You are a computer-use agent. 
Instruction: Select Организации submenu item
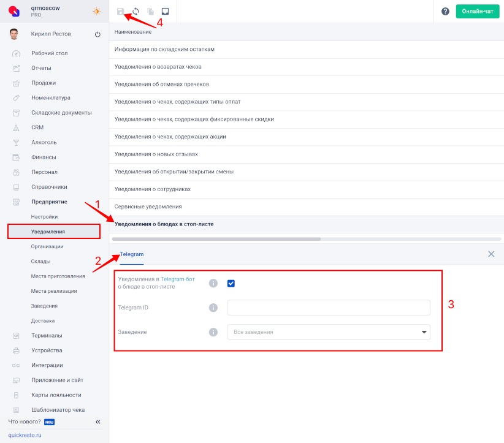tap(47, 246)
